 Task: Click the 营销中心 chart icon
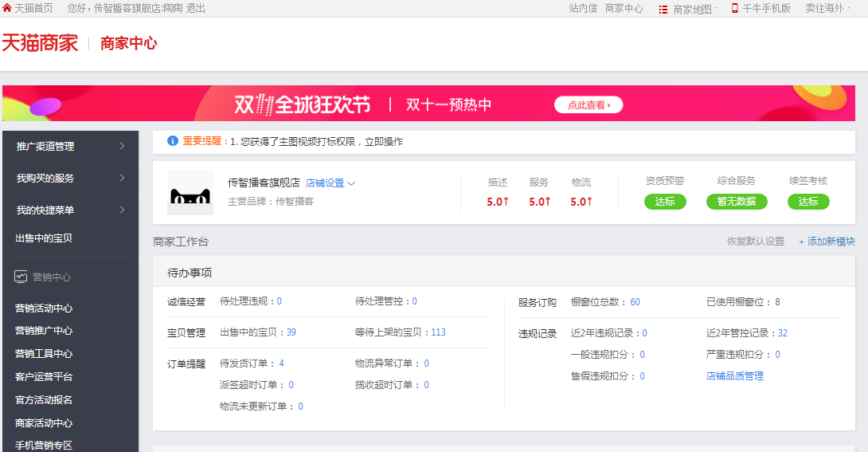[21, 277]
